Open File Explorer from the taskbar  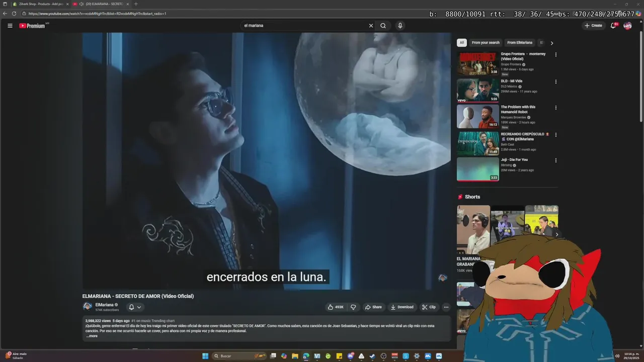coord(295,356)
